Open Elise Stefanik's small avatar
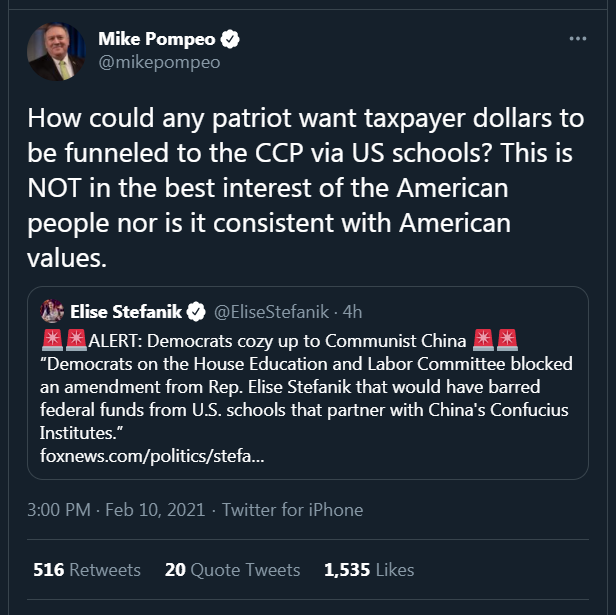 52,311
